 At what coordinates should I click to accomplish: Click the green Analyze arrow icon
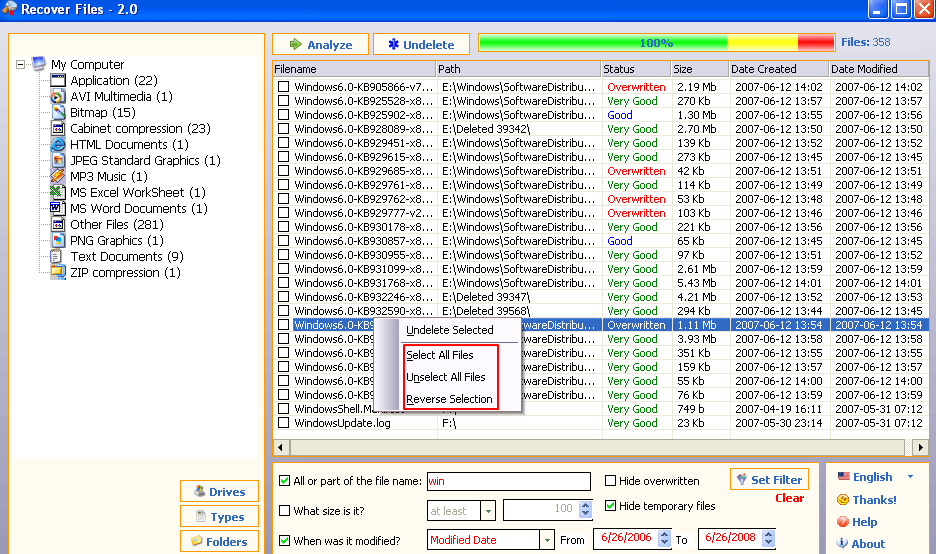pos(295,44)
